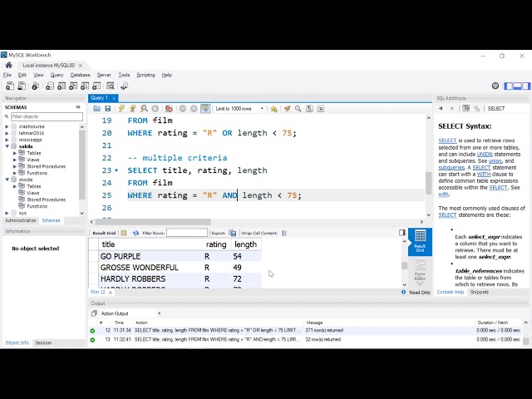Open script file folder icon in query toolbar
Screen dimensions: 532x399
point(96,109)
